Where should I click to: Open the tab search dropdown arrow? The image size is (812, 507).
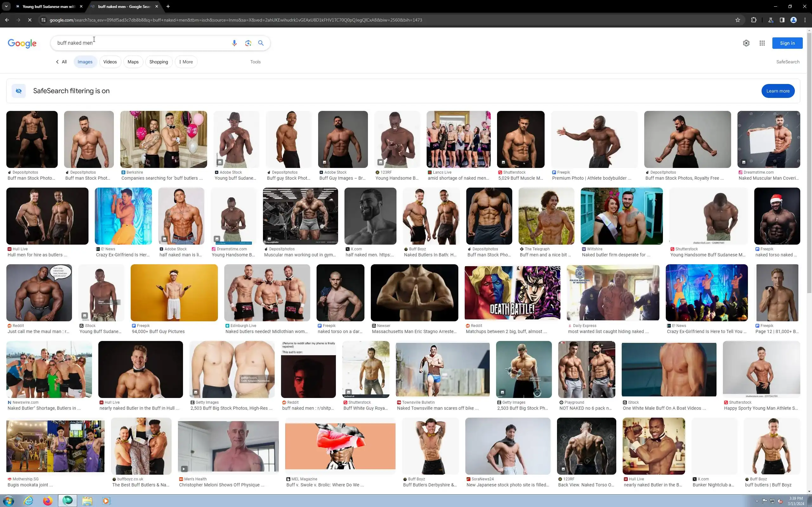coord(6,6)
